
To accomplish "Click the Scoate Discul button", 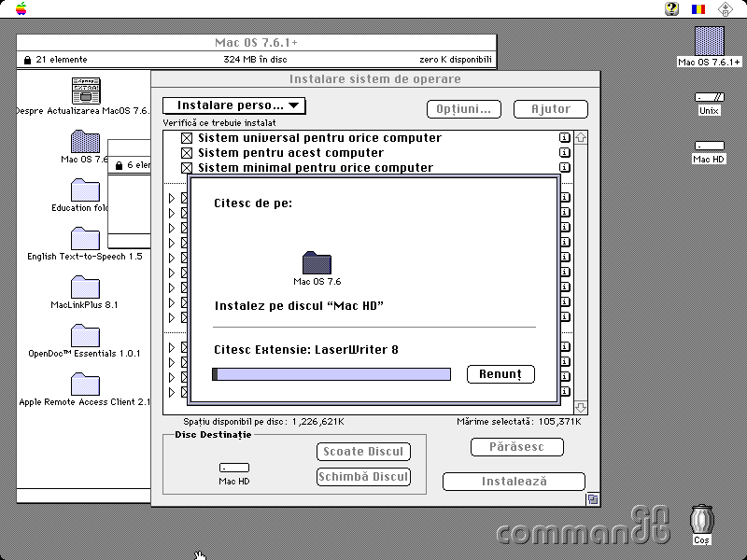I will pos(363,452).
